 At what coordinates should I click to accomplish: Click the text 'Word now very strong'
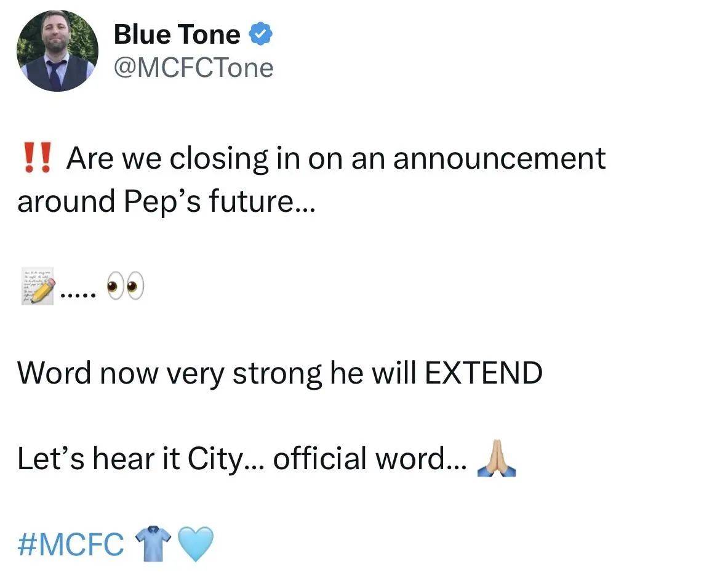(x=170, y=374)
